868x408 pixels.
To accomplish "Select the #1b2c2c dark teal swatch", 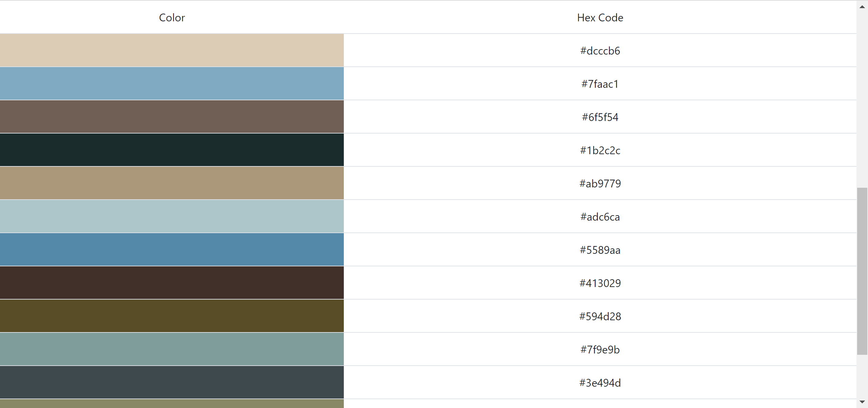I will [x=172, y=150].
